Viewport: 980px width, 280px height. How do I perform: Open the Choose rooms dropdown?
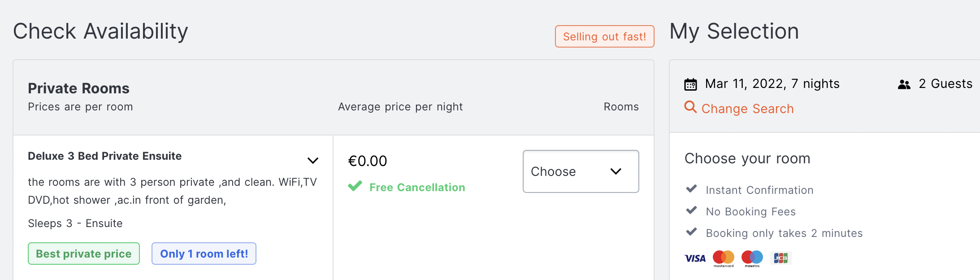(581, 171)
